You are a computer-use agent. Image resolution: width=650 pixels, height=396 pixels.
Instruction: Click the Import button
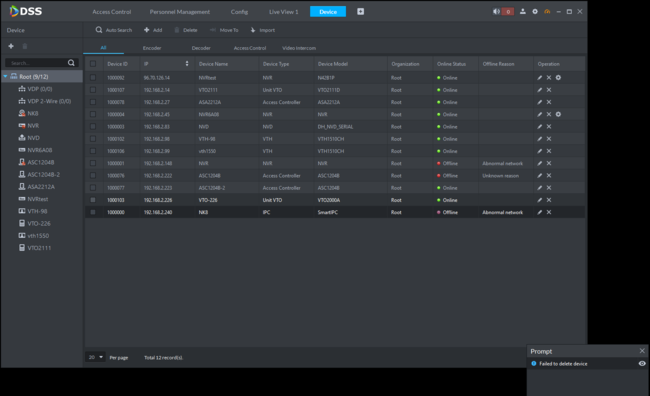[x=263, y=30]
